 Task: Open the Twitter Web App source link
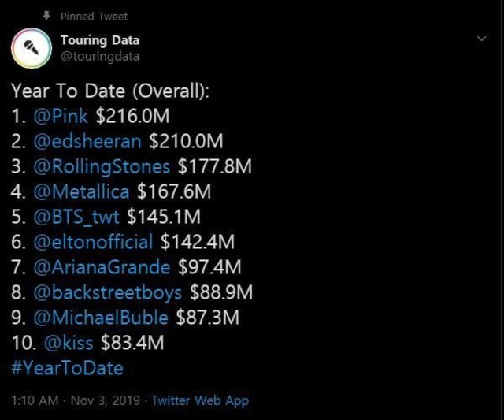[199, 400]
